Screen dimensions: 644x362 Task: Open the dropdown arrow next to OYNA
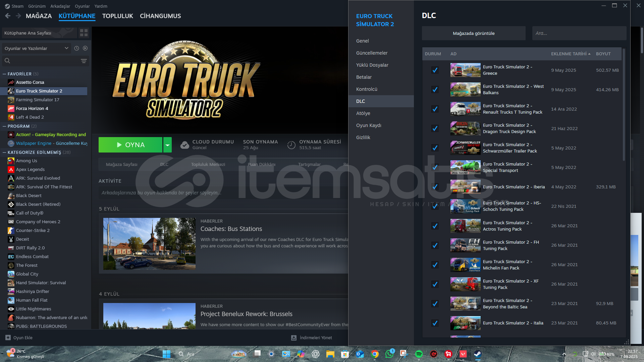coord(167,145)
